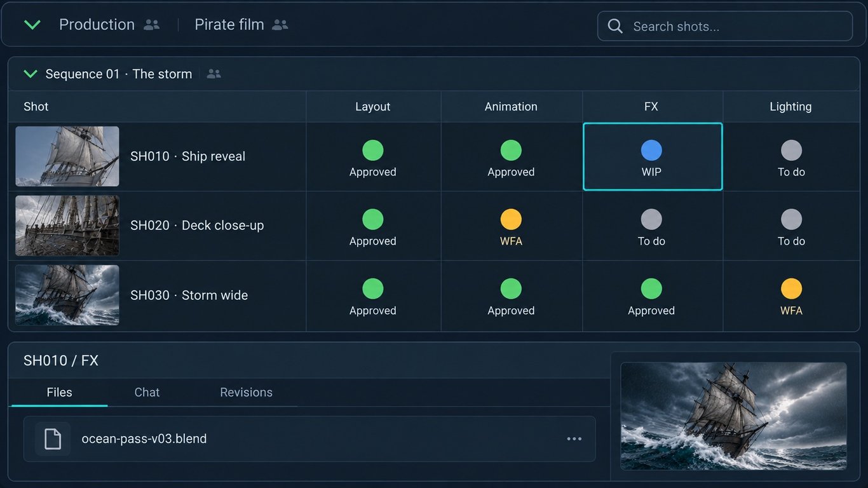Open SH020 Deck close-up thumbnail
Screen dimensions: 868x488
pos(67,226)
